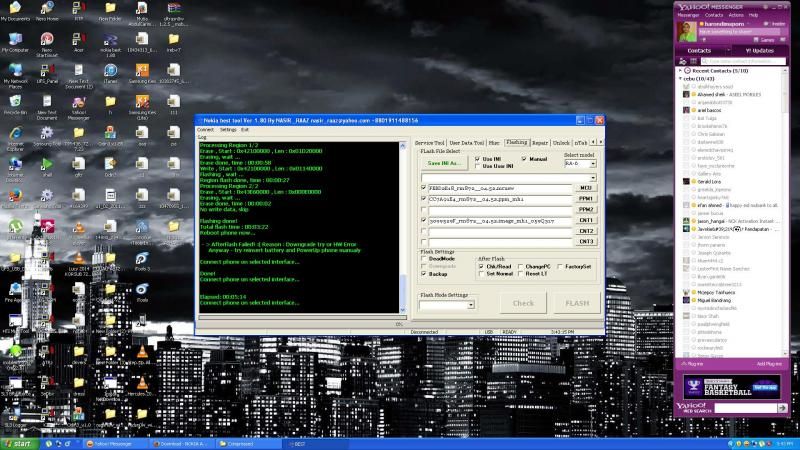Click the Save INI As button
Image resolution: width=800 pixels, height=450 pixels.
[444, 162]
